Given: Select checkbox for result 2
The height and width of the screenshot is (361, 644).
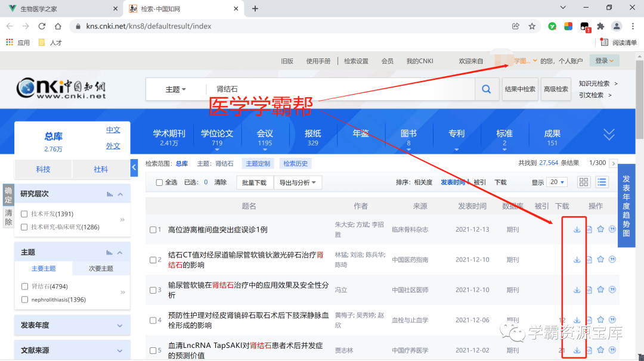Looking at the screenshot, I should (153, 260).
